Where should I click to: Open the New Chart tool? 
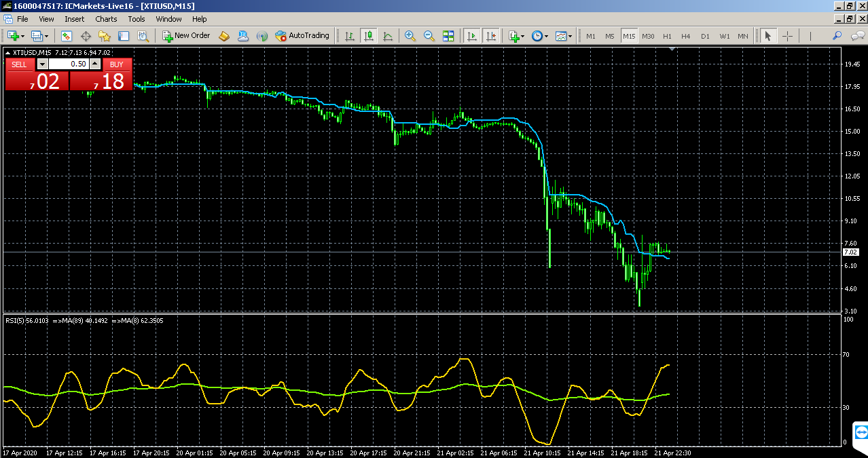click(x=13, y=36)
